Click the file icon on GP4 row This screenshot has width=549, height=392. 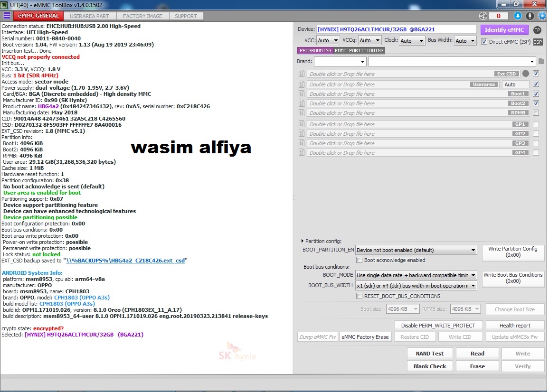click(302, 152)
